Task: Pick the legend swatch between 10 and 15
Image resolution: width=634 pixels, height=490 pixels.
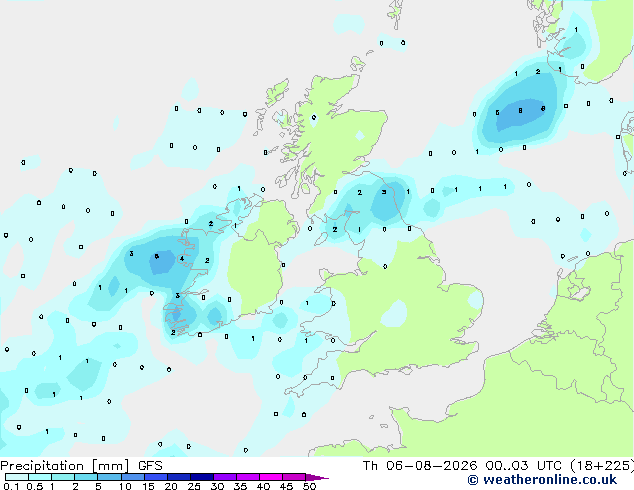Action: (x=133, y=477)
